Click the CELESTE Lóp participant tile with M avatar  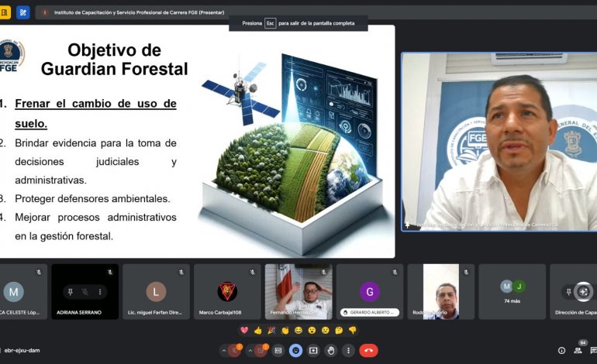pyautogui.click(x=22, y=292)
